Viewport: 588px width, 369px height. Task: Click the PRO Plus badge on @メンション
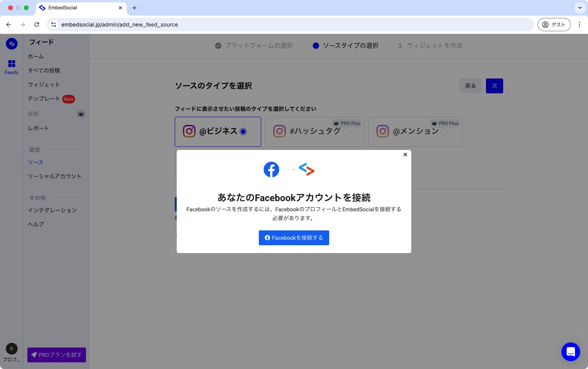[445, 123]
